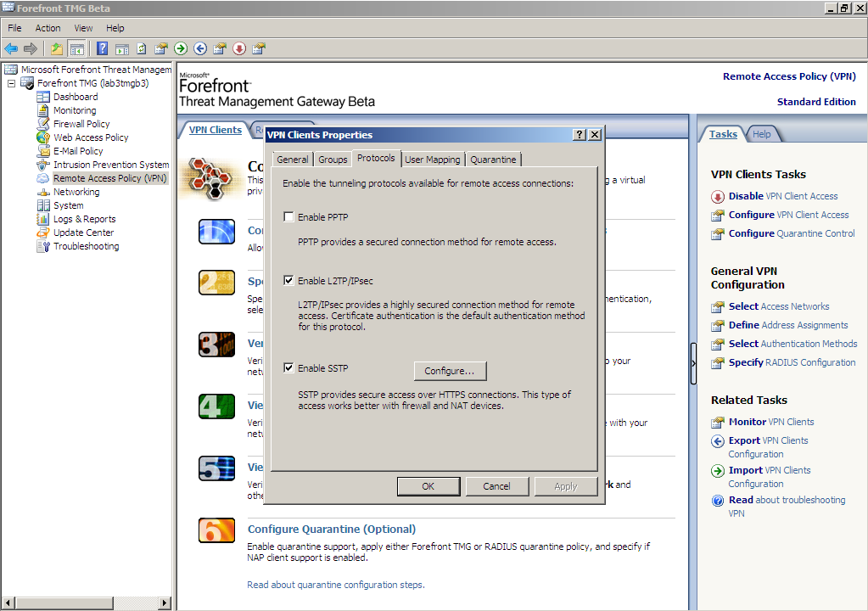Click the Up one level folder icon
Screen dimensions: 868x611
click(x=57, y=48)
